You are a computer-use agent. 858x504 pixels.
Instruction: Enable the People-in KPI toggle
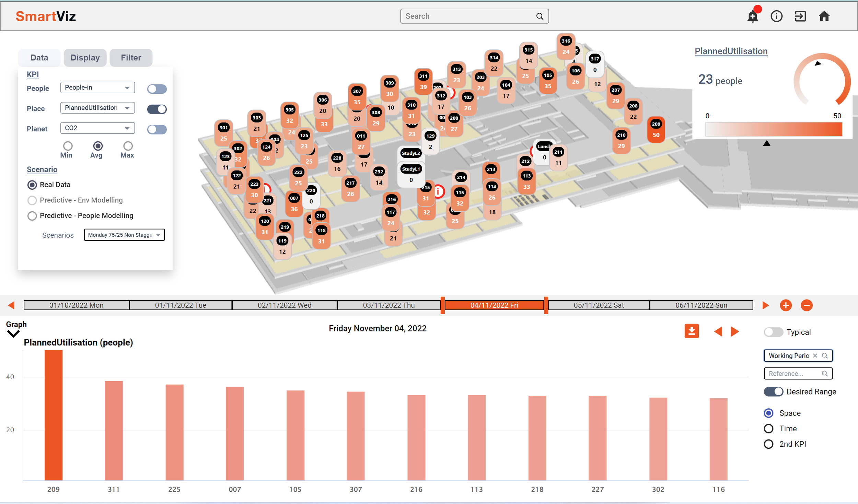coord(156,89)
